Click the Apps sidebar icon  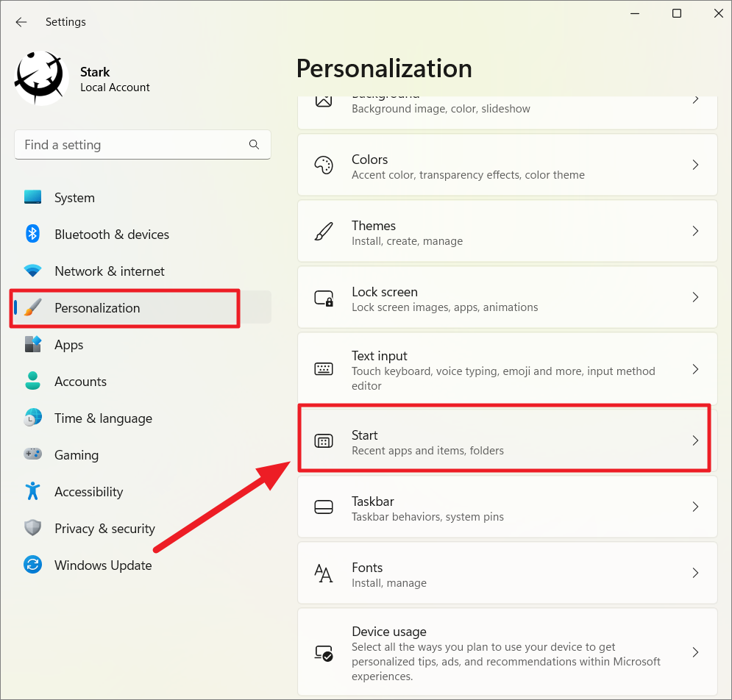click(32, 344)
